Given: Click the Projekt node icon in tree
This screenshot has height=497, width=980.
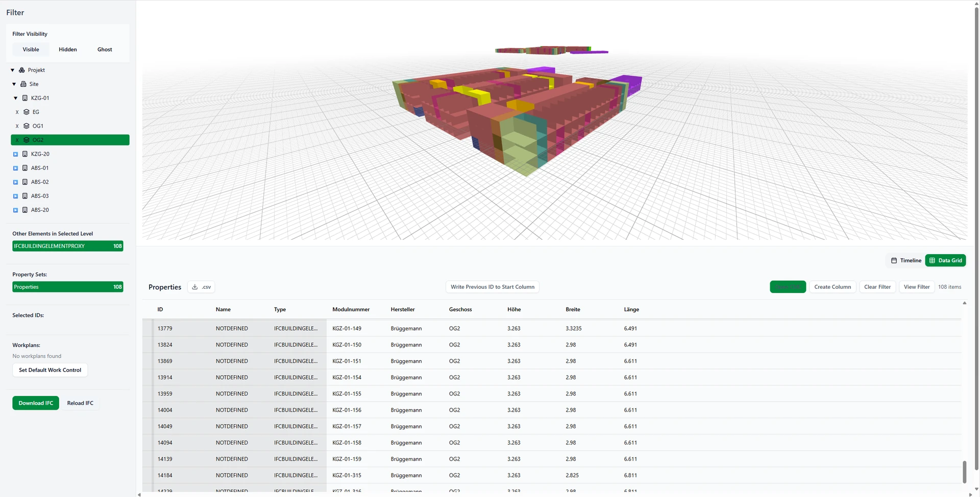Looking at the screenshot, I should coord(22,70).
